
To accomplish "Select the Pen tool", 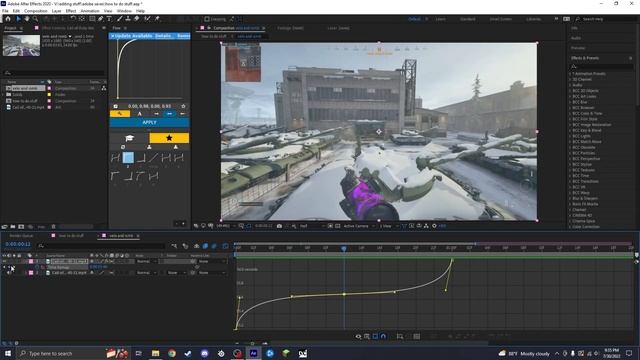I will click(100, 19).
